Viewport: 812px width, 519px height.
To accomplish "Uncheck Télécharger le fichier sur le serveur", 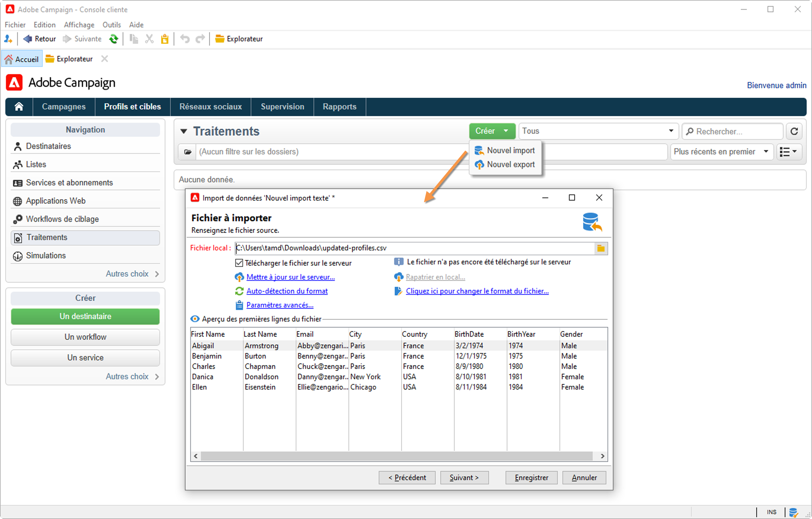I will [239, 263].
